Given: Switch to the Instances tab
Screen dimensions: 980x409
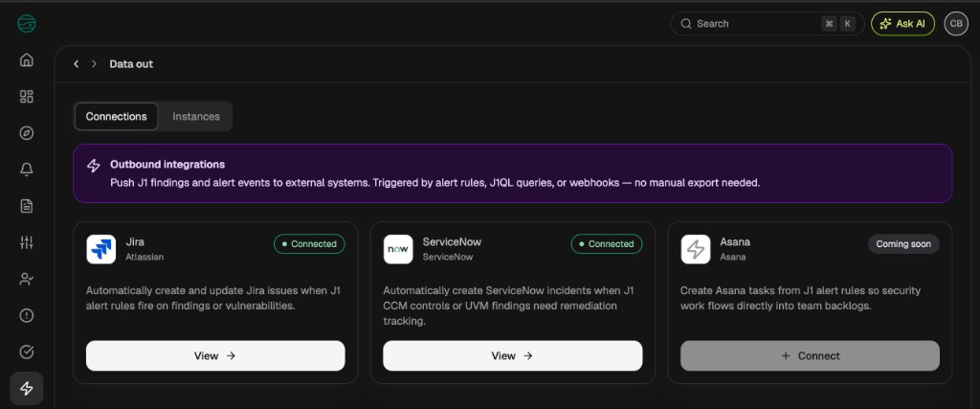Looking at the screenshot, I should point(196,116).
